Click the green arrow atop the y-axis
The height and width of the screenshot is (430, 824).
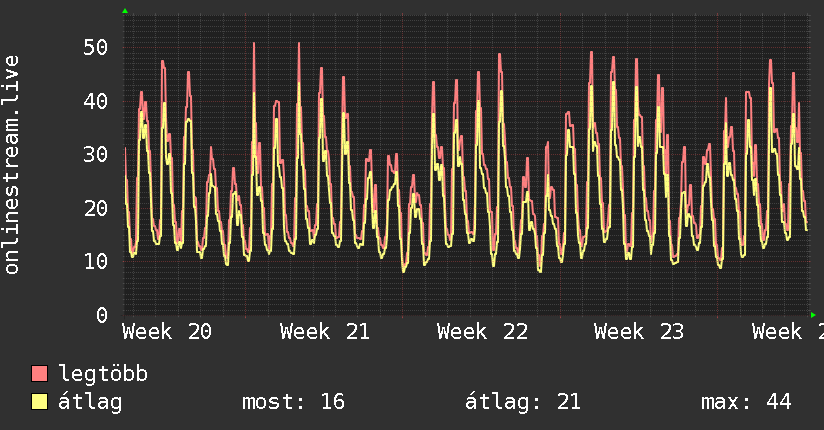click(125, 11)
